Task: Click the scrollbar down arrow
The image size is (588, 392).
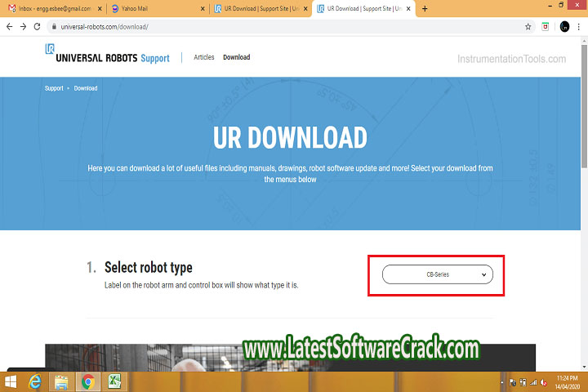Action: [x=584, y=367]
